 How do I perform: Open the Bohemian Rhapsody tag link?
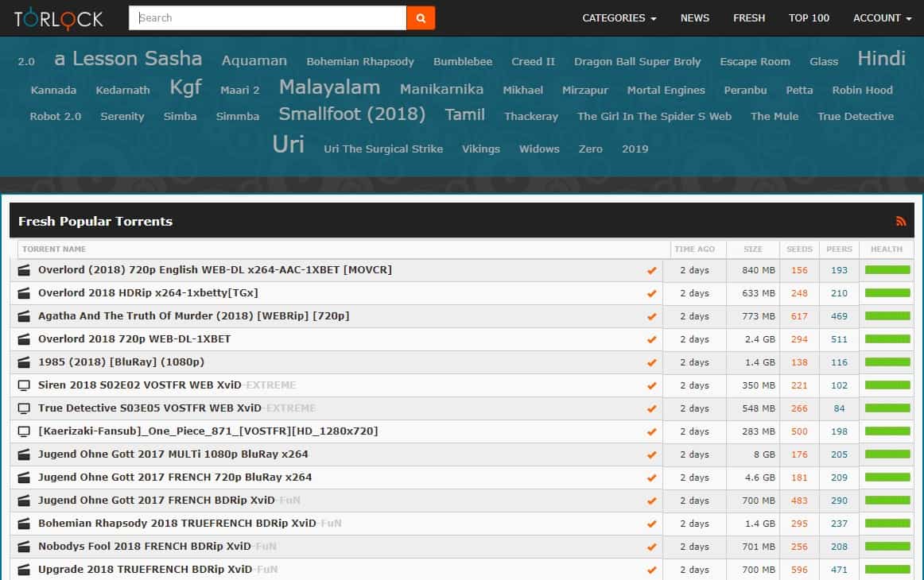point(360,62)
